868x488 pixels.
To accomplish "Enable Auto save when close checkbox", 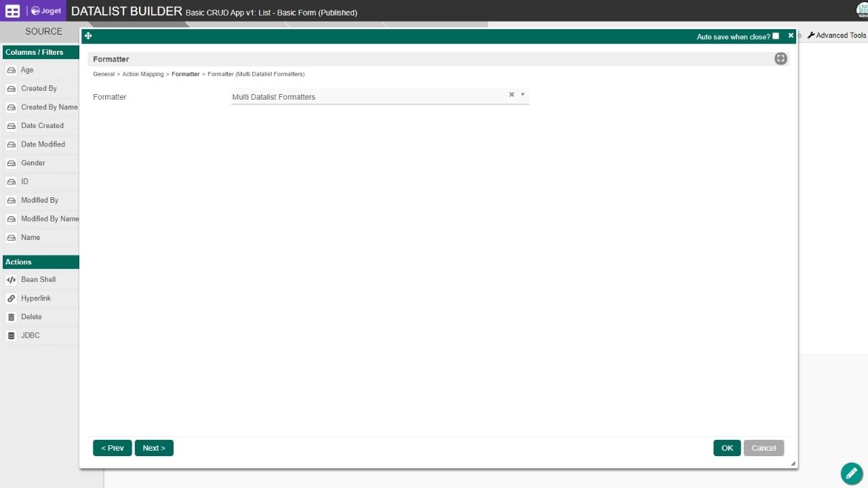I will (776, 36).
